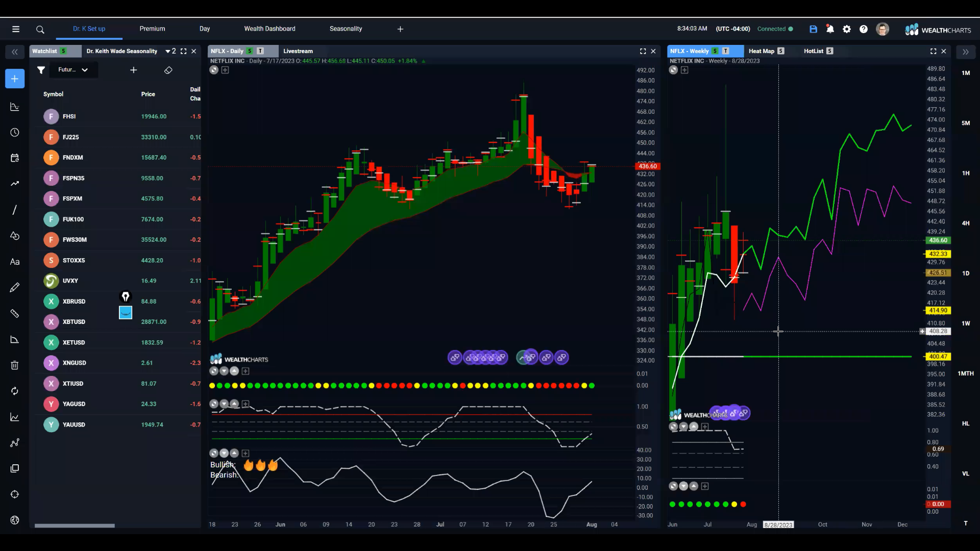Open the user profile avatar
The height and width of the screenshot is (551, 980).
(883, 29)
